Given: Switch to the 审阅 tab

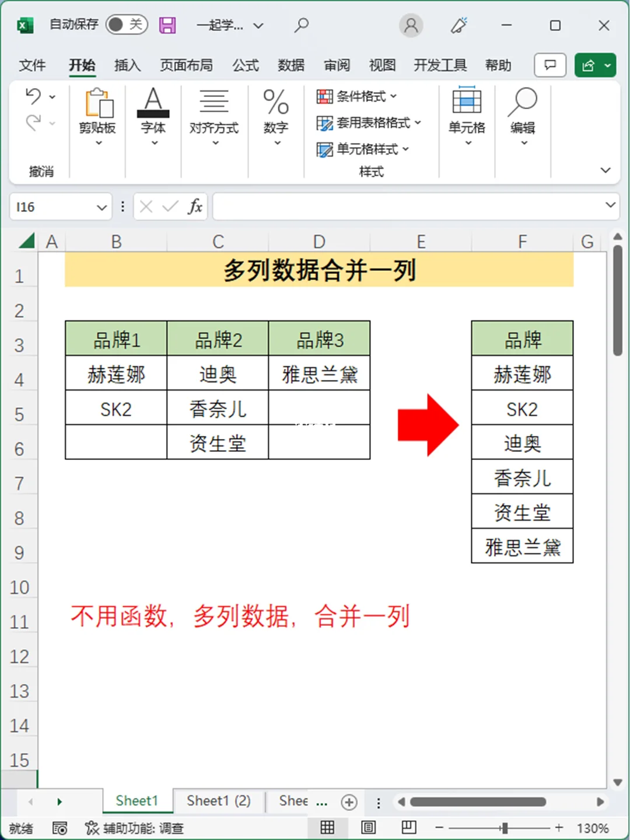Looking at the screenshot, I should 337,65.
